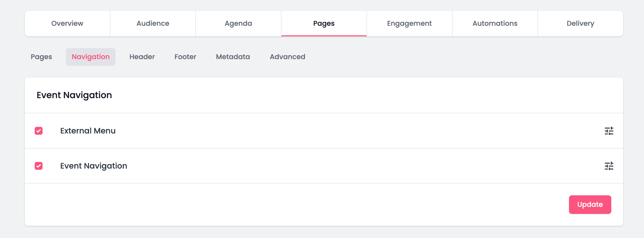Go to the Metadata sub-tab
644x238 pixels.
(233, 57)
